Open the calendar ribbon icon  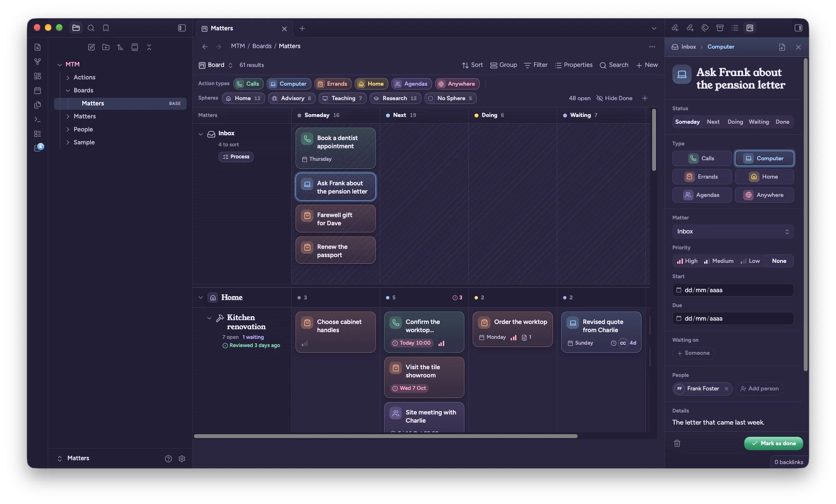coord(38,90)
